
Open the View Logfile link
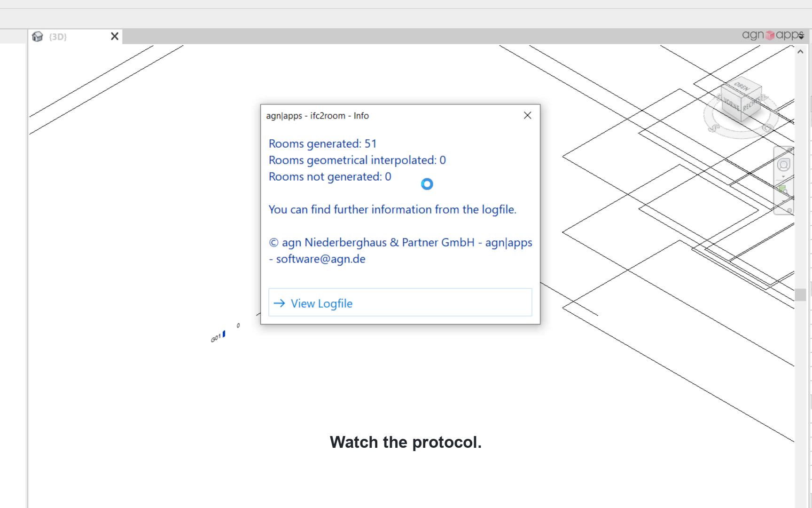point(400,302)
